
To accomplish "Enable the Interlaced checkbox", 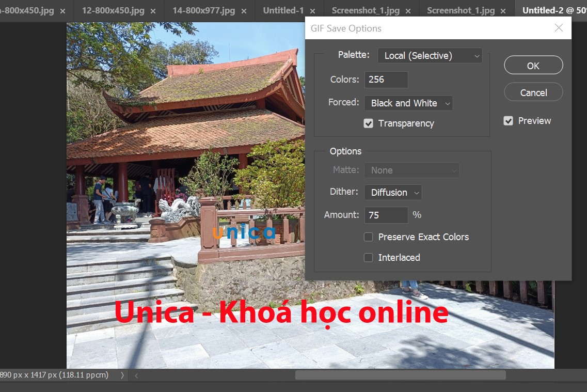I will tap(368, 258).
